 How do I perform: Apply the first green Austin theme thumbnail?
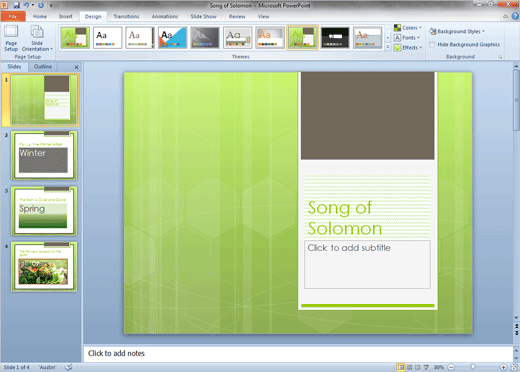click(75, 38)
